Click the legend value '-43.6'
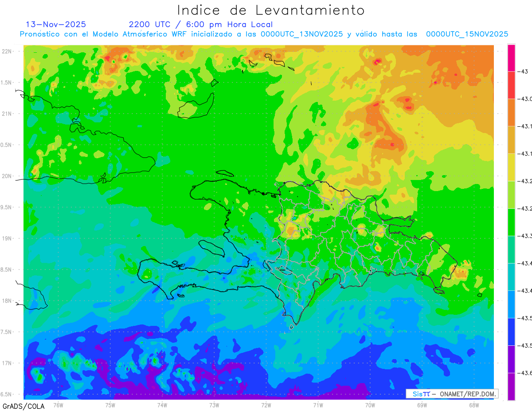This screenshot has width=532, height=411. (525, 373)
